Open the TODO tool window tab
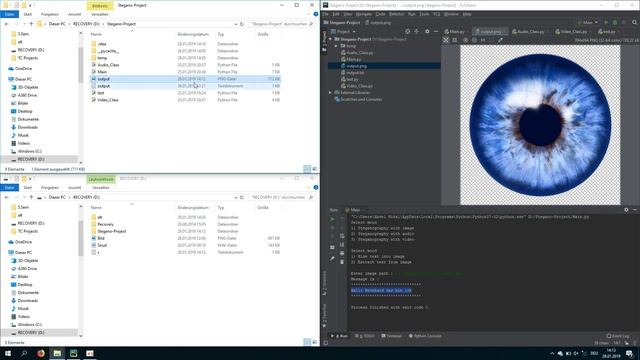 click(x=364, y=336)
